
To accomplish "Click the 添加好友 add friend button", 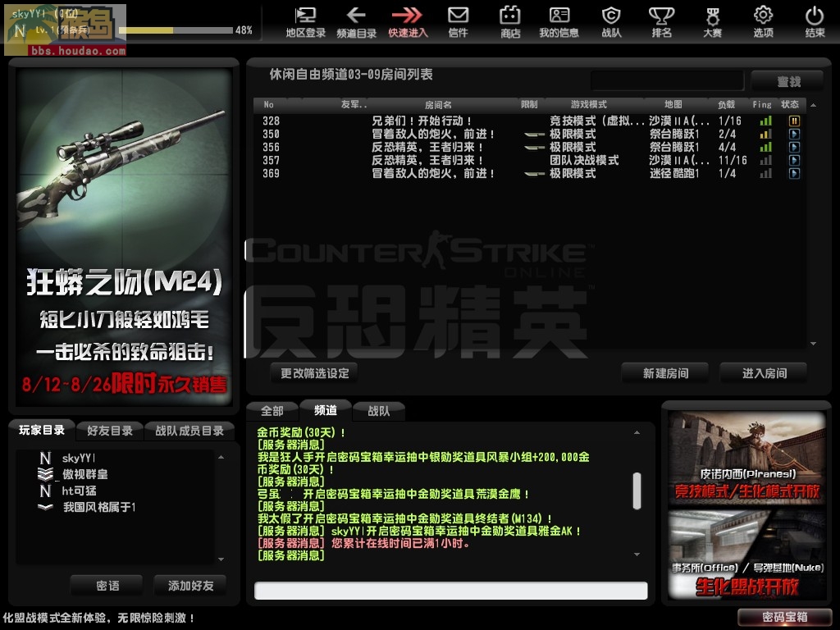I will click(x=190, y=586).
